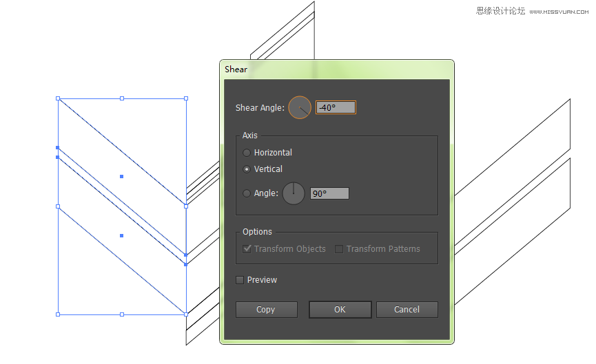This screenshot has width=596, height=364.
Task: Click the Copy button
Action: 267,310
